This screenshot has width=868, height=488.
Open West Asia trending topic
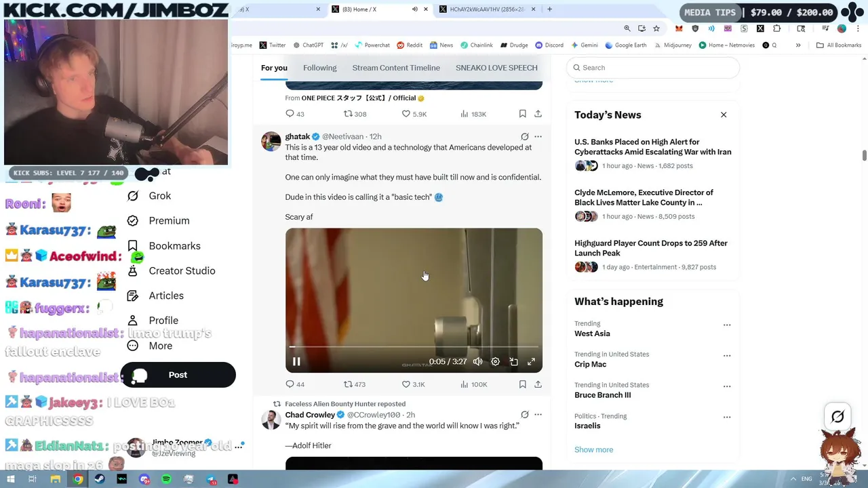click(x=592, y=333)
